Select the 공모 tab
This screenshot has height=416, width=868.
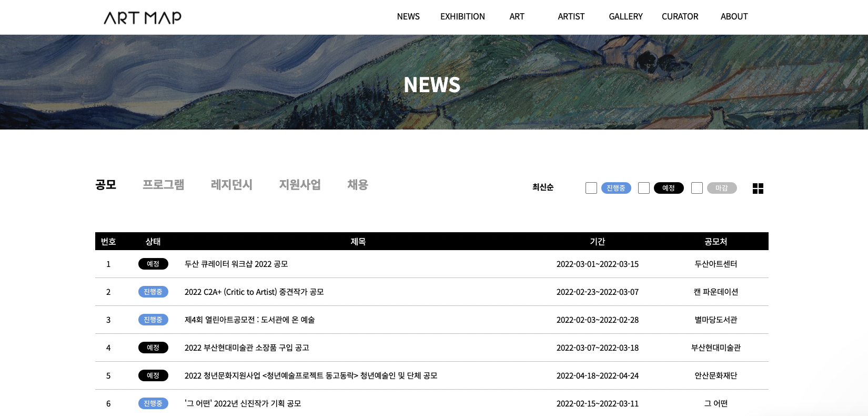[x=106, y=185]
